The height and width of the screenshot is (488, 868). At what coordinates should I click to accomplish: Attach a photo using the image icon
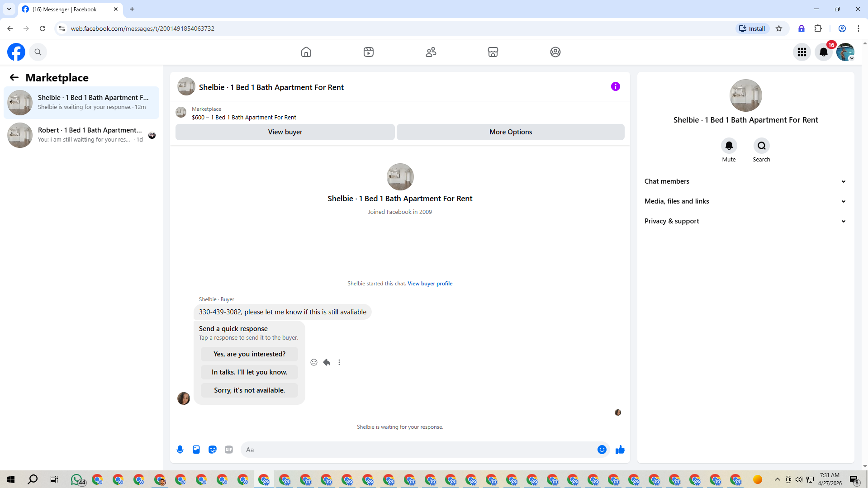point(196,450)
